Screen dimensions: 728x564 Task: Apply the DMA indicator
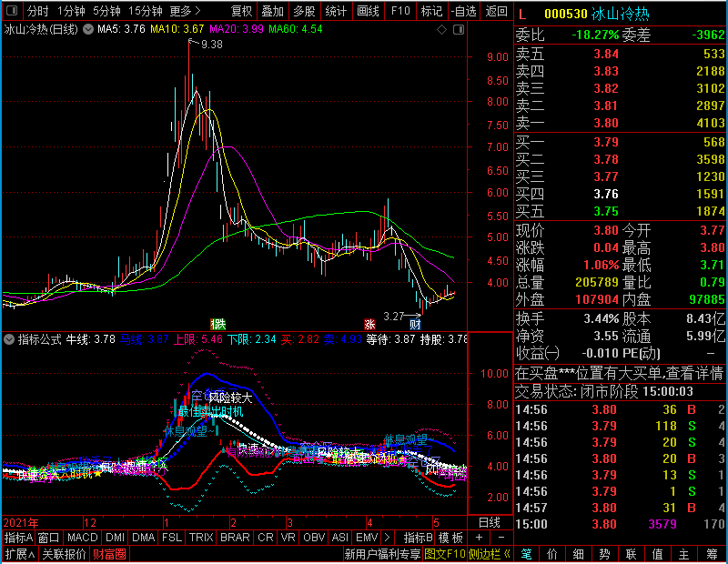pyautogui.click(x=144, y=538)
